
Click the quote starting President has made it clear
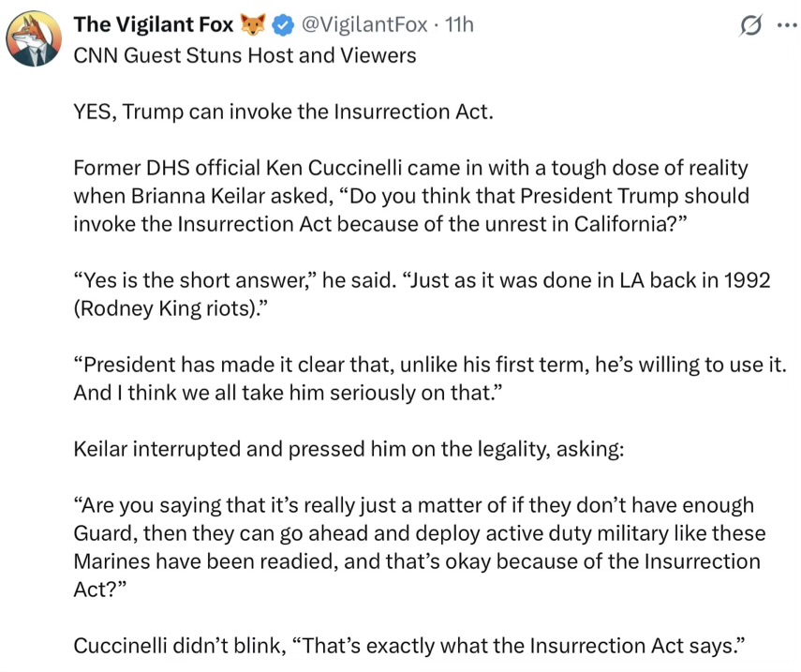(x=430, y=379)
